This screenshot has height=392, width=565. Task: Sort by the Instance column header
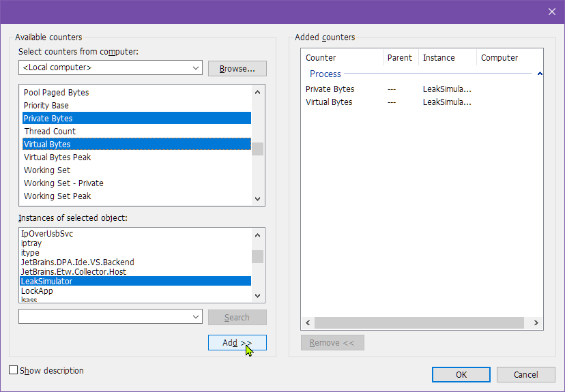[x=439, y=58]
